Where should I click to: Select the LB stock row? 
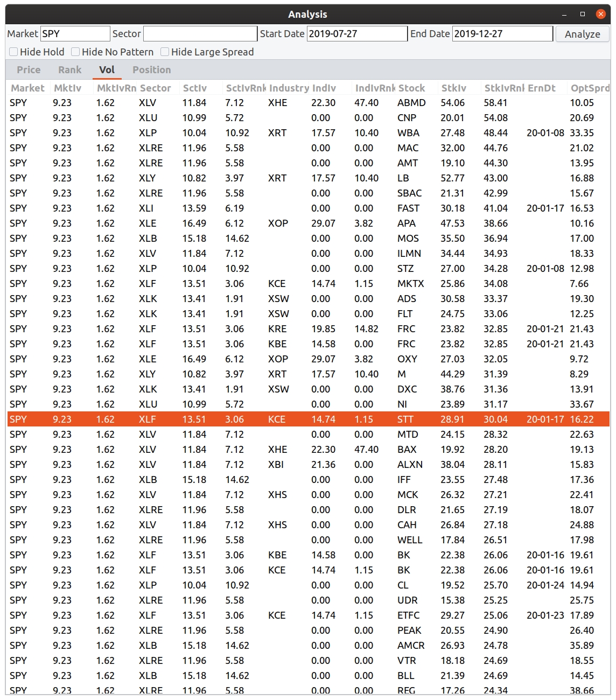[309, 178]
